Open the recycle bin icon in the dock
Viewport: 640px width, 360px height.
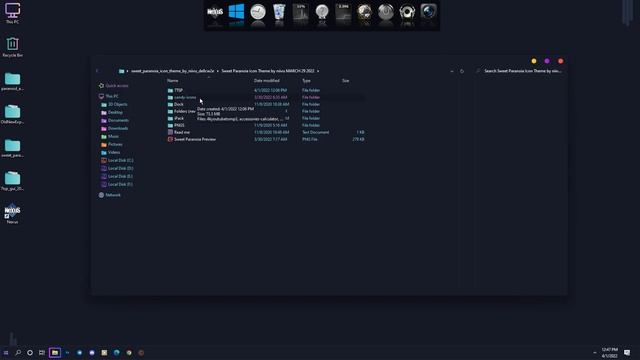click(x=279, y=12)
